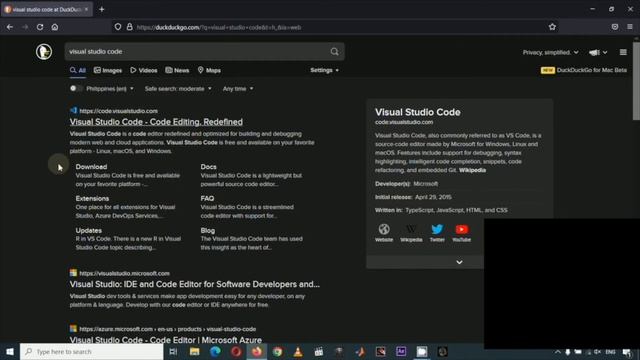The height and width of the screenshot is (360, 640).
Task: Open the Any time filter dropdown
Action: [x=238, y=89]
